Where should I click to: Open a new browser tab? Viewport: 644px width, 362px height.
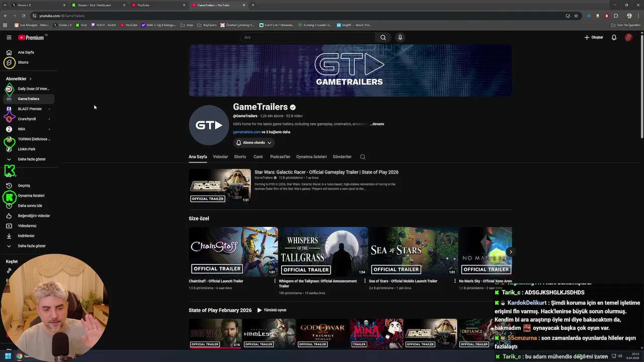(253, 5)
